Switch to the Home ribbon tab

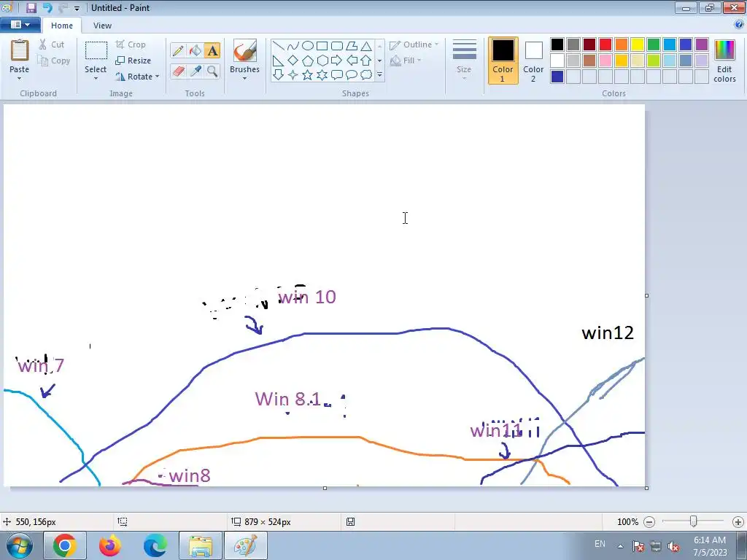[x=62, y=26]
